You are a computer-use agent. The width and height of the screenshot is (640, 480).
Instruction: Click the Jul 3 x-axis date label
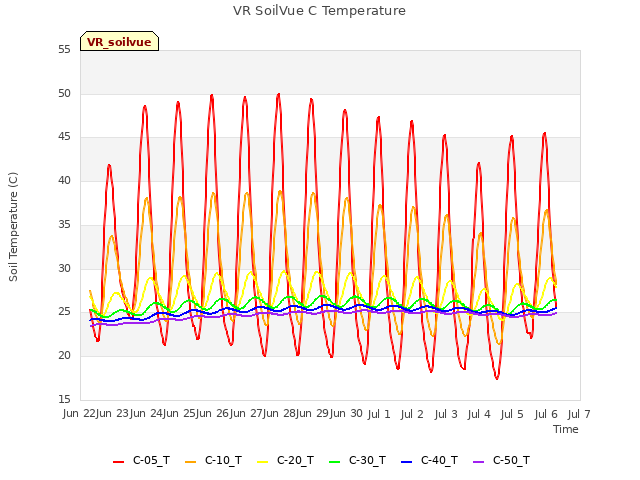tap(446, 414)
